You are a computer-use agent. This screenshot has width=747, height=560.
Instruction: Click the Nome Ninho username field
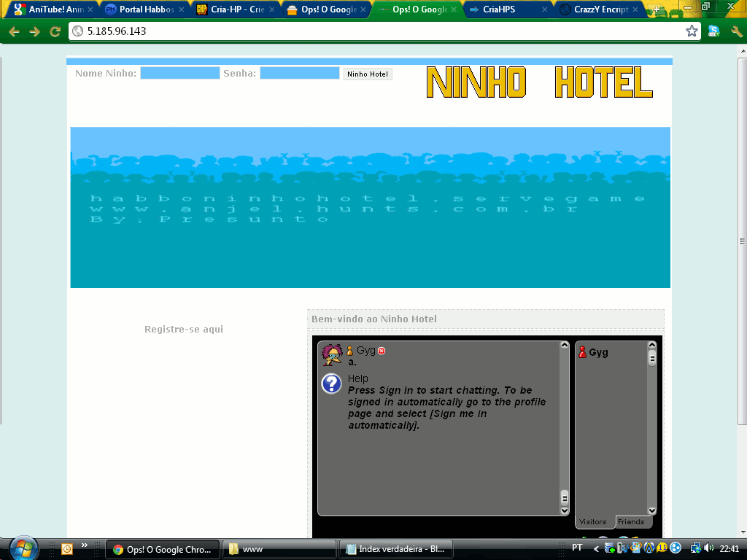point(179,73)
